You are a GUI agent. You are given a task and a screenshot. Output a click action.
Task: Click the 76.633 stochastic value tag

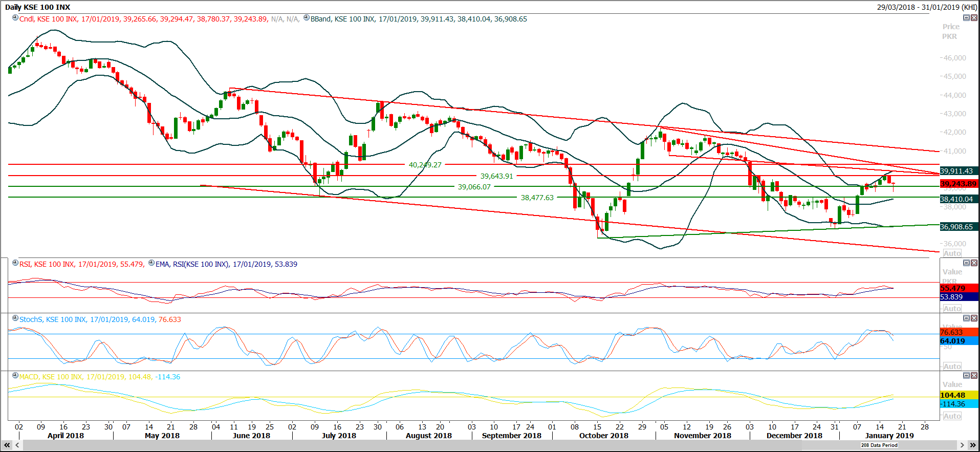pos(959,332)
